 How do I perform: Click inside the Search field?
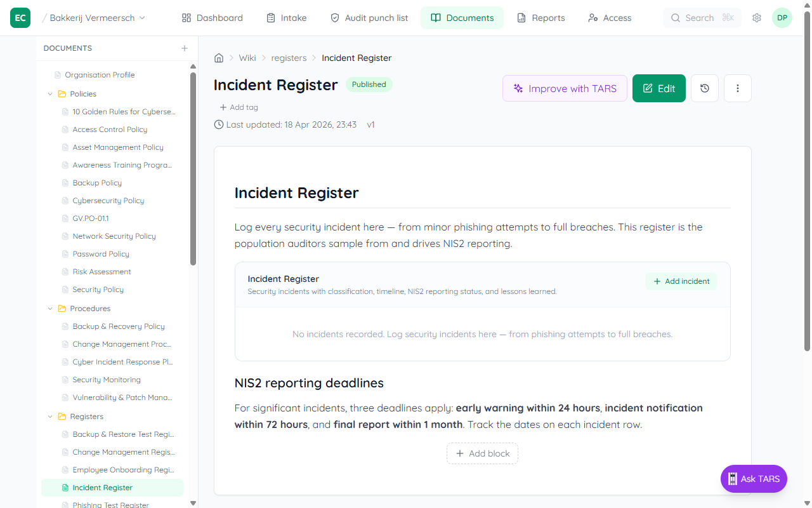702,18
